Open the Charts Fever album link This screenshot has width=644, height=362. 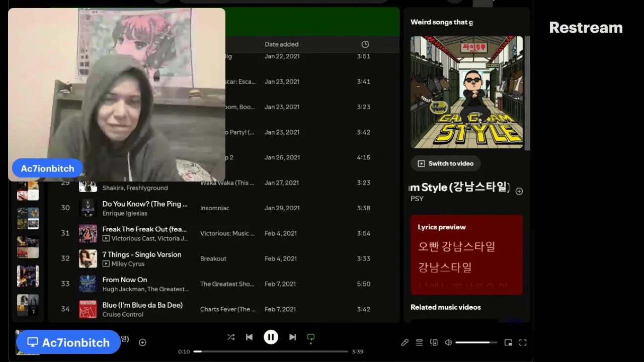click(x=228, y=309)
